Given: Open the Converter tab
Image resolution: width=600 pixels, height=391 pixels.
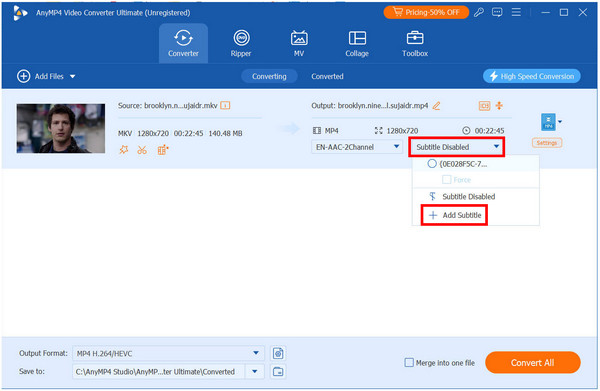Looking at the screenshot, I should point(183,43).
